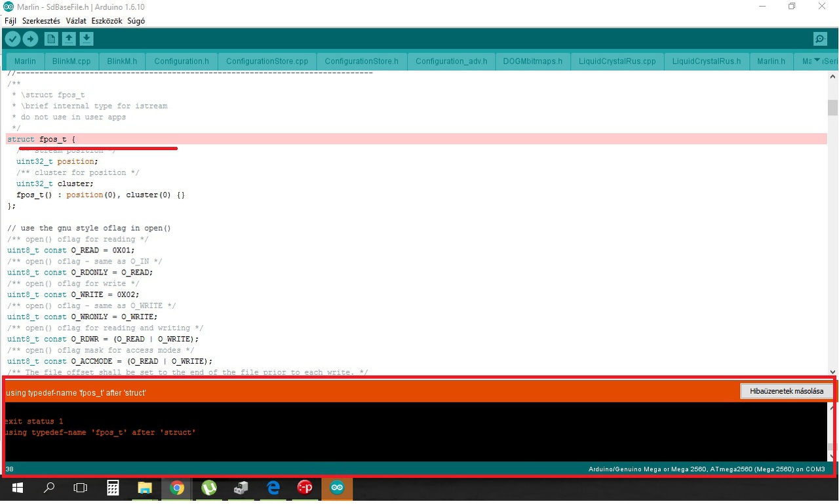Click the 'uint32_t position;' code line
Image resolution: width=839 pixels, height=504 pixels.
[x=57, y=161]
